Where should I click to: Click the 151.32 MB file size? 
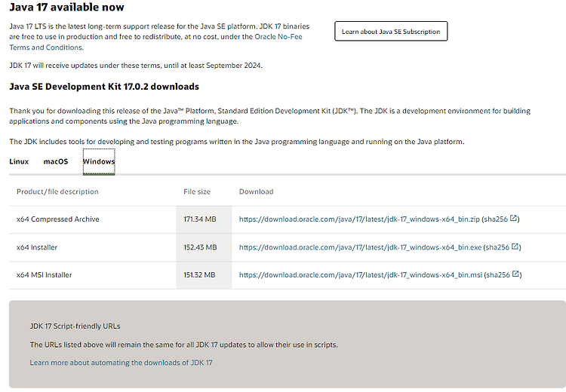[x=199, y=275]
